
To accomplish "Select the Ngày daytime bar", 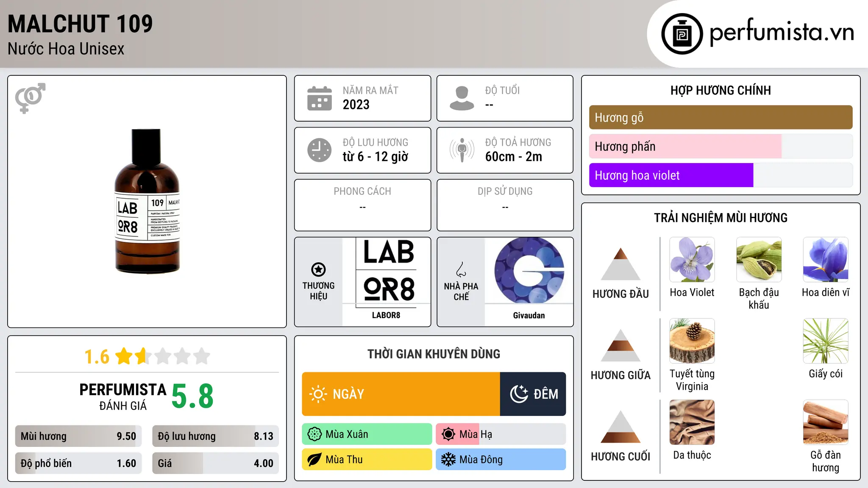I will tap(401, 394).
